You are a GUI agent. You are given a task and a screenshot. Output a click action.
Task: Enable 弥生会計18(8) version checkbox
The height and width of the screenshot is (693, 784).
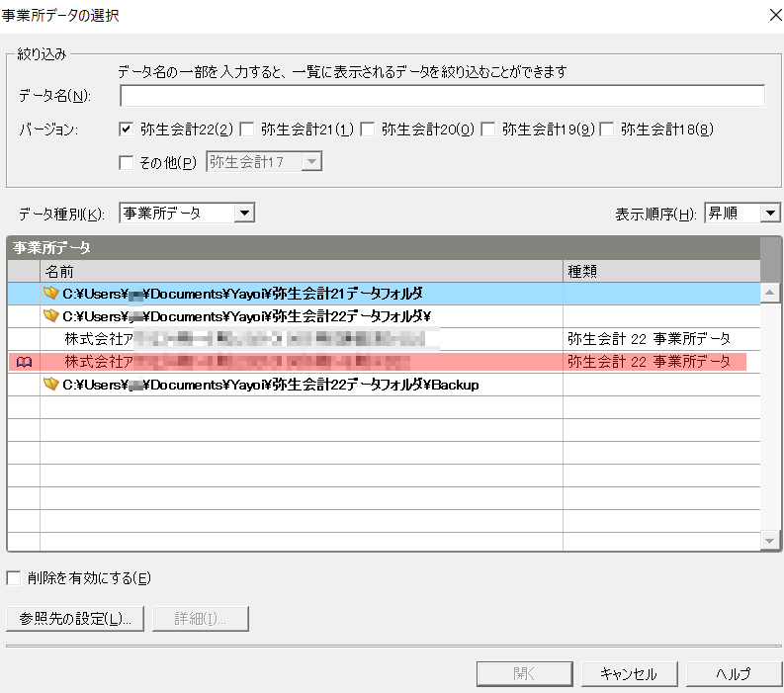tap(607, 130)
